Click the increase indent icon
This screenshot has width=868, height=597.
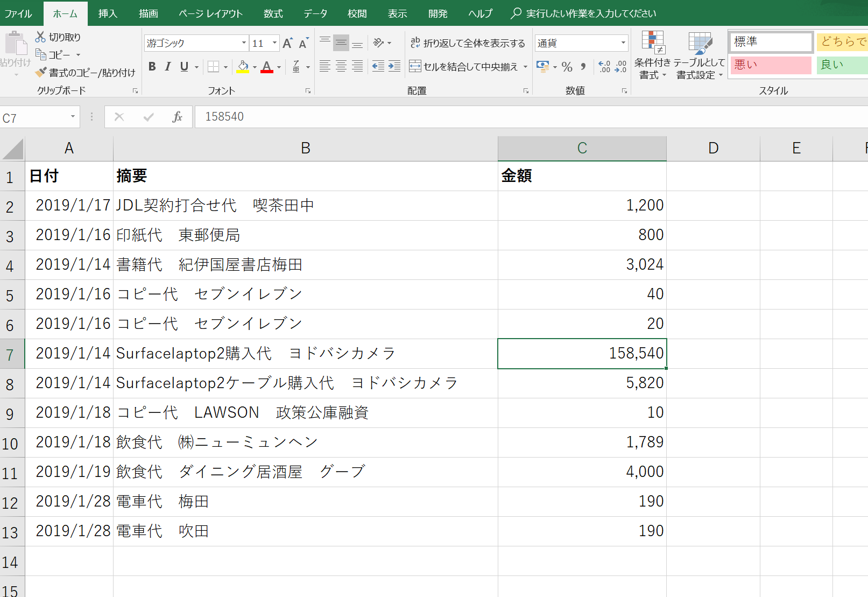394,66
